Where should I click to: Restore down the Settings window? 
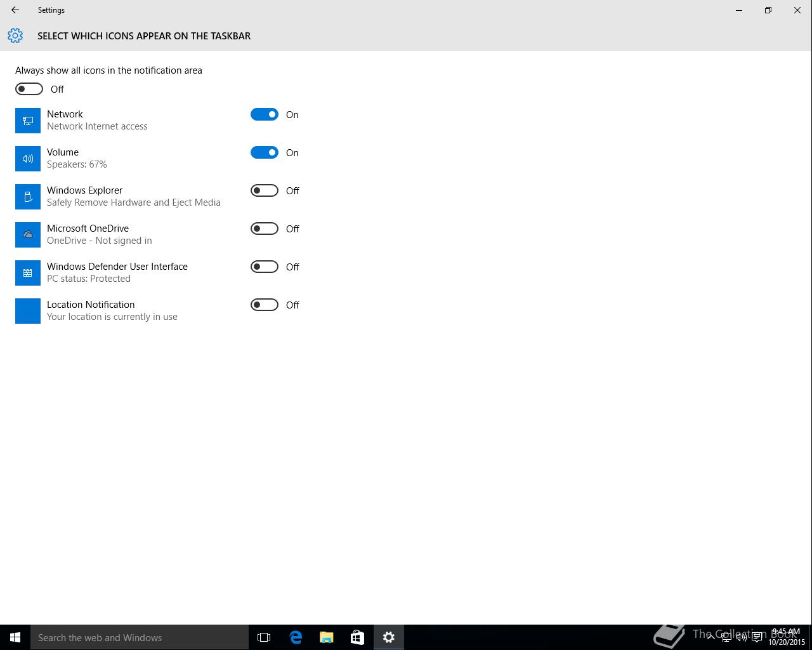coord(768,10)
